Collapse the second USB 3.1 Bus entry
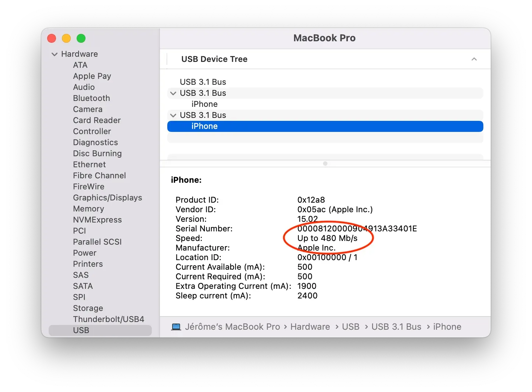Image resolution: width=532 pixels, height=392 pixels. point(173,93)
